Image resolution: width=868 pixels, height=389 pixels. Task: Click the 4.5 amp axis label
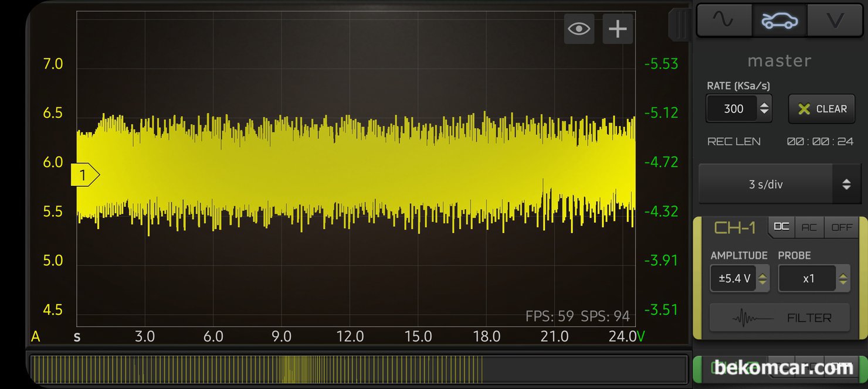(53, 310)
